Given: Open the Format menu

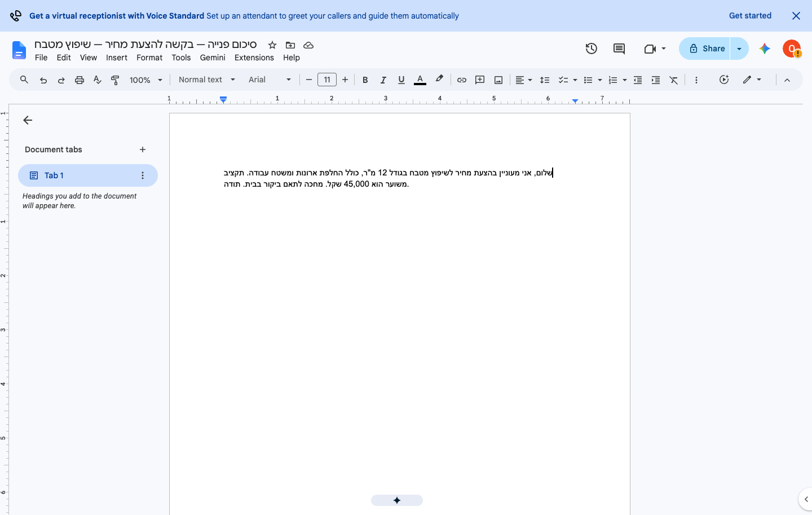Looking at the screenshot, I should tap(149, 58).
